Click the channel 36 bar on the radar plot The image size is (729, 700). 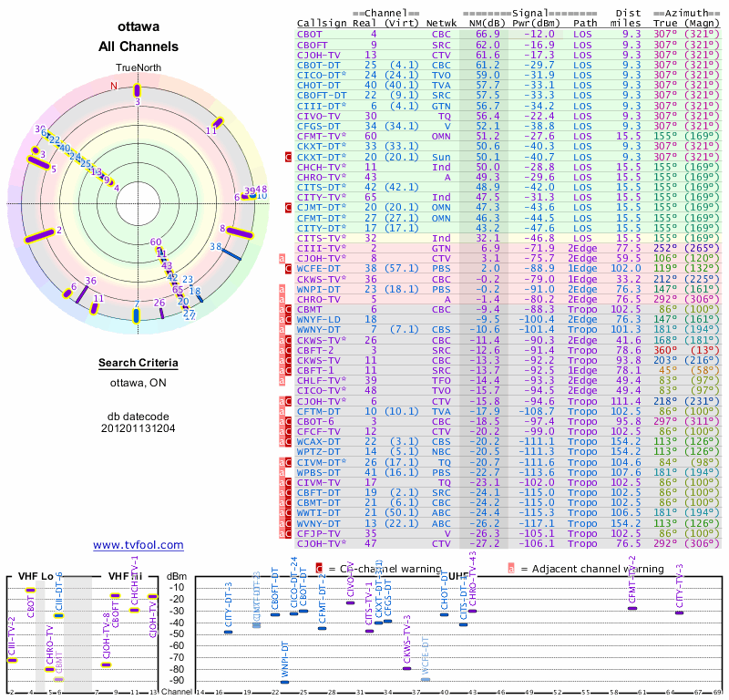click(81, 294)
